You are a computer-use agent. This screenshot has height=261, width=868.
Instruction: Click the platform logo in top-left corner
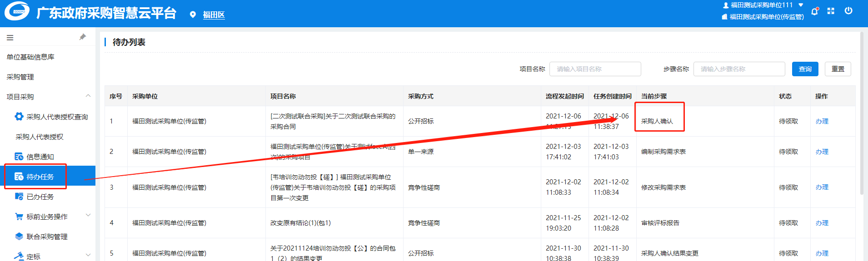pyautogui.click(x=17, y=12)
